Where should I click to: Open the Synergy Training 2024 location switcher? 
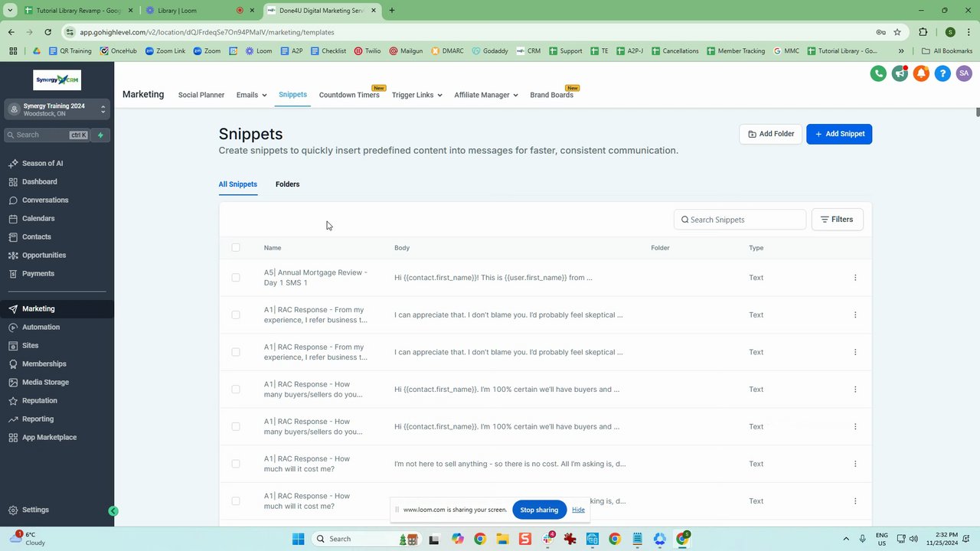[57, 109]
